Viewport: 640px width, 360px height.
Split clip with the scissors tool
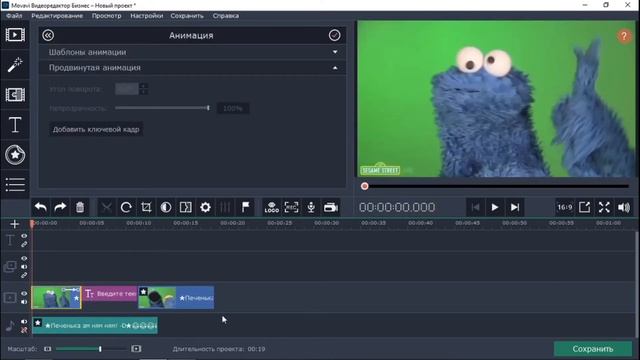pos(107,207)
